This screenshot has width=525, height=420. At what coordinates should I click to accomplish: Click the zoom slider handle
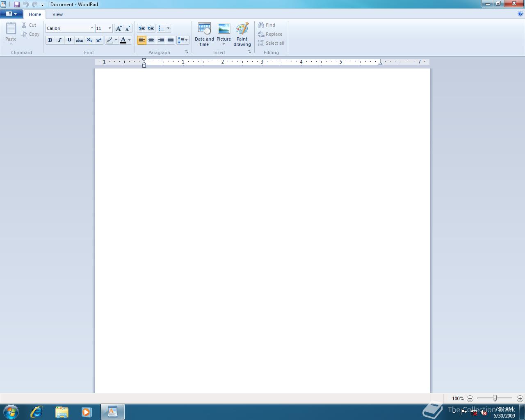[x=495, y=398]
